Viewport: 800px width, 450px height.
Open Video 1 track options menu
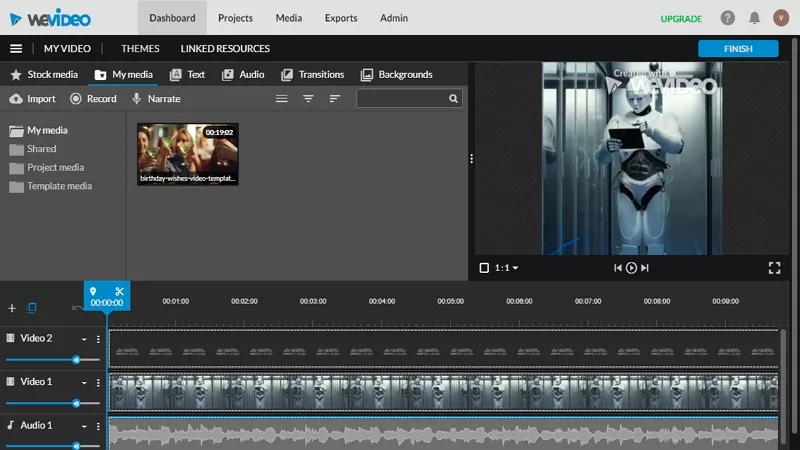[x=98, y=382]
